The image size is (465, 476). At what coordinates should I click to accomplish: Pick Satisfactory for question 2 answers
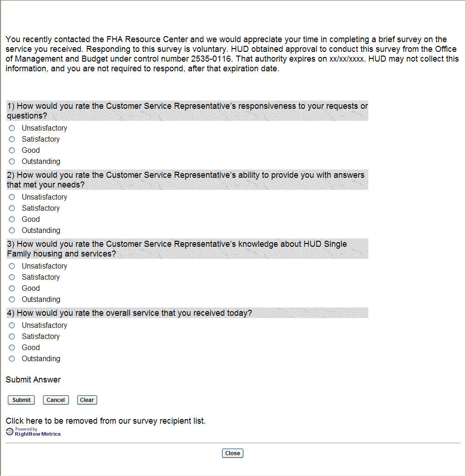pos(12,208)
